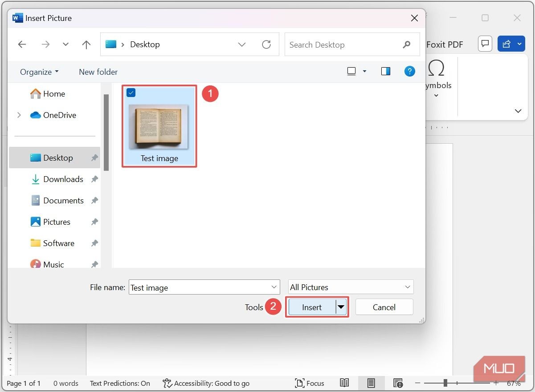Screen dimensions: 535x392
Task: Uncheck the Test image checkbox
Action: (131, 93)
